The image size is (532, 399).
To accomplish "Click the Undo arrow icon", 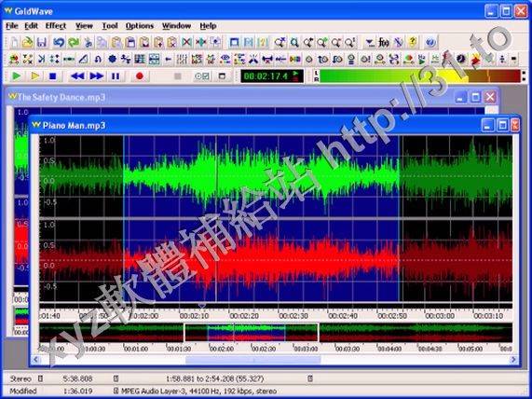I will click(x=59, y=43).
